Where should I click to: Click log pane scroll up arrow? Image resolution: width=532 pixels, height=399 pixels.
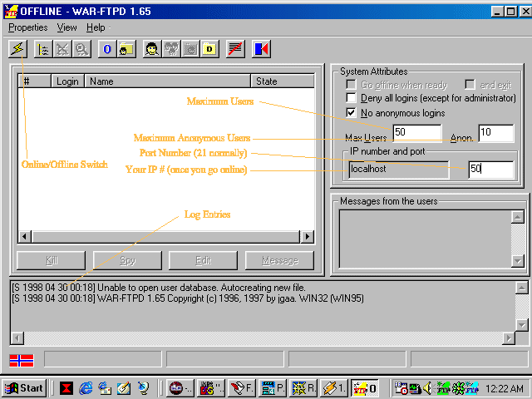[x=521, y=288]
